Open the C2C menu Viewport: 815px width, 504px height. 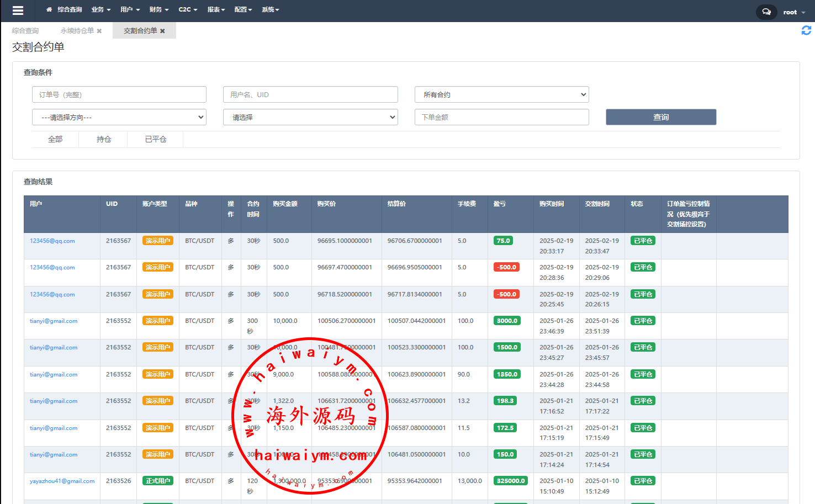tap(188, 10)
